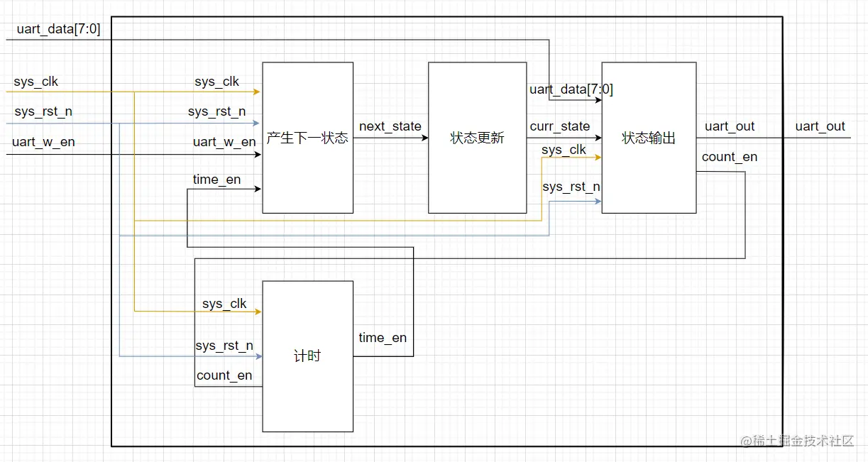Select the 产生下一状态 block
Image resolution: width=868 pixels, height=462 pixels.
tap(307, 137)
